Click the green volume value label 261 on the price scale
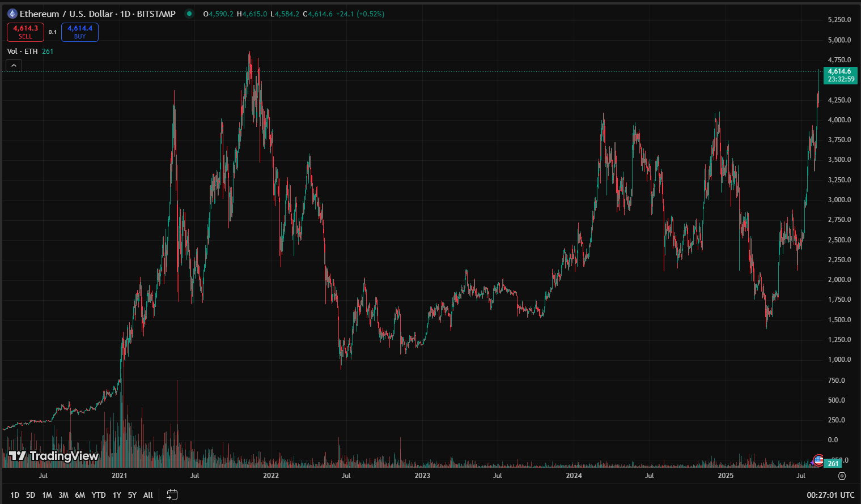861x504 pixels. click(x=833, y=463)
